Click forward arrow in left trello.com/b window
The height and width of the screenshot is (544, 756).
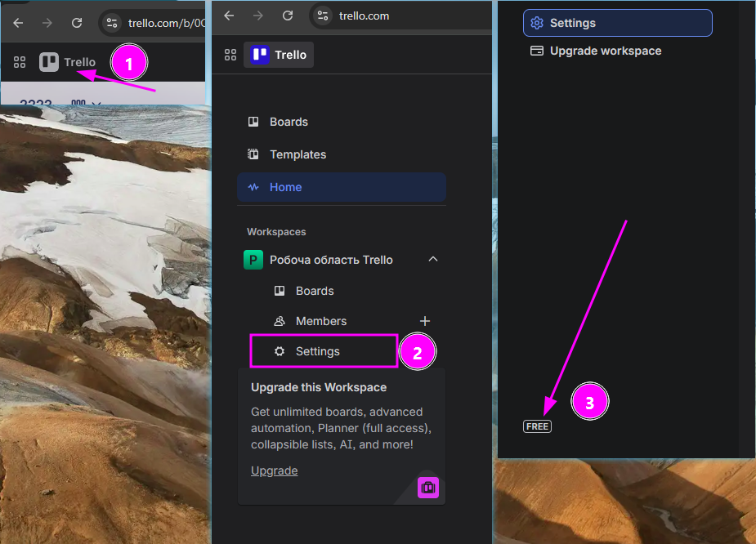47,23
